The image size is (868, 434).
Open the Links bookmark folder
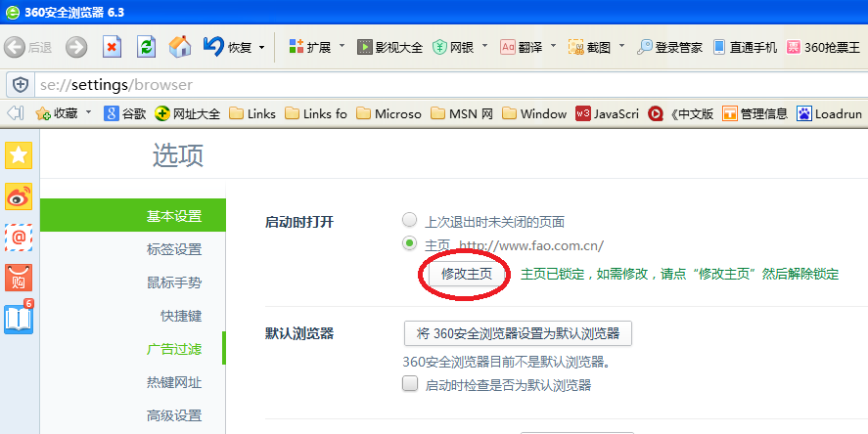[x=252, y=114]
